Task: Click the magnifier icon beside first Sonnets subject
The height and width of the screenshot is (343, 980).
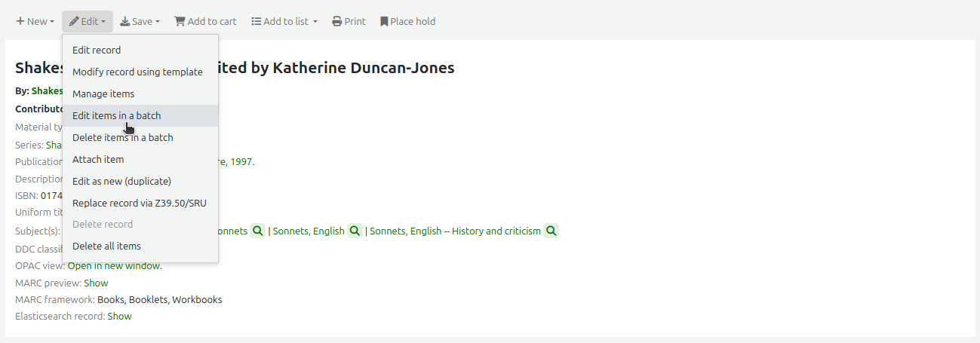Action: point(257,231)
